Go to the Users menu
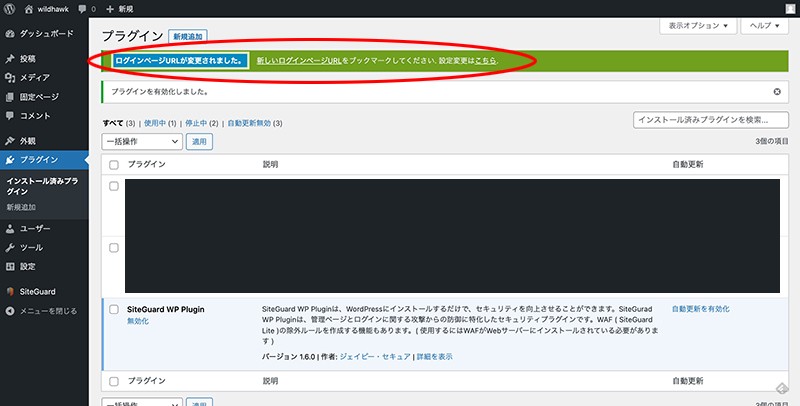 pos(34,228)
